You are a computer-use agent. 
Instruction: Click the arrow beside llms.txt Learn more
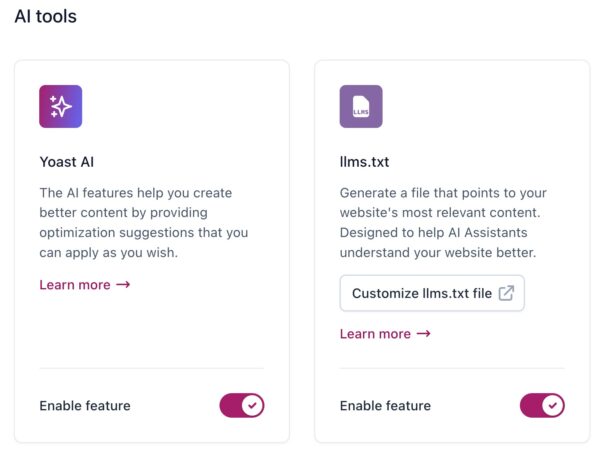(x=423, y=334)
